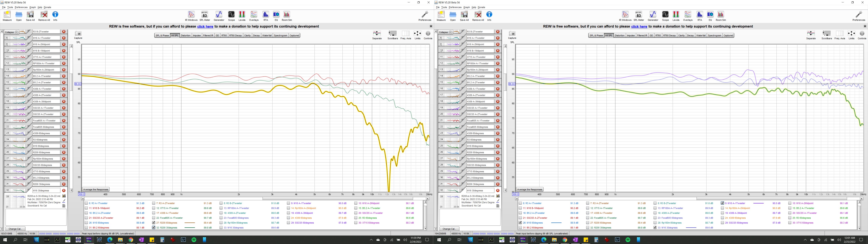Switch to SPL & Phase tab, left window
This screenshot has width=868, height=244.
[162, 35]
